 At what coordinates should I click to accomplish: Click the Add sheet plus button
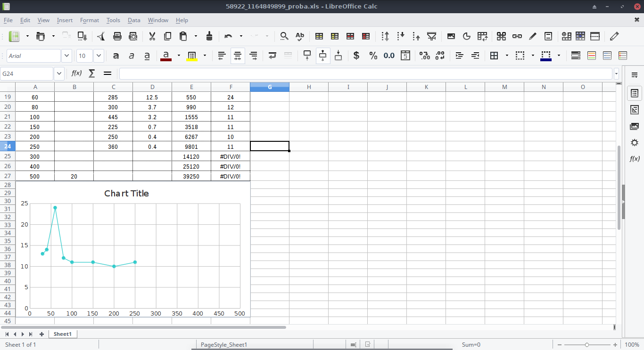point(41,334)
